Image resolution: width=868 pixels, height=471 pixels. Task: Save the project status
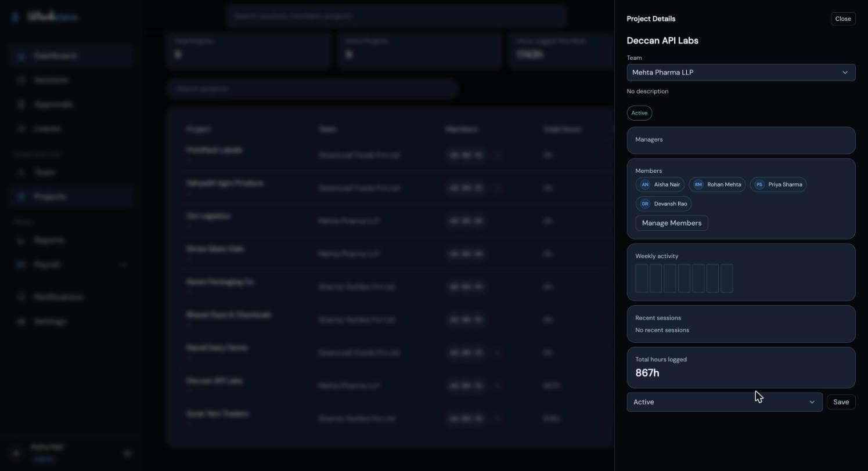[x=841, y=402]
